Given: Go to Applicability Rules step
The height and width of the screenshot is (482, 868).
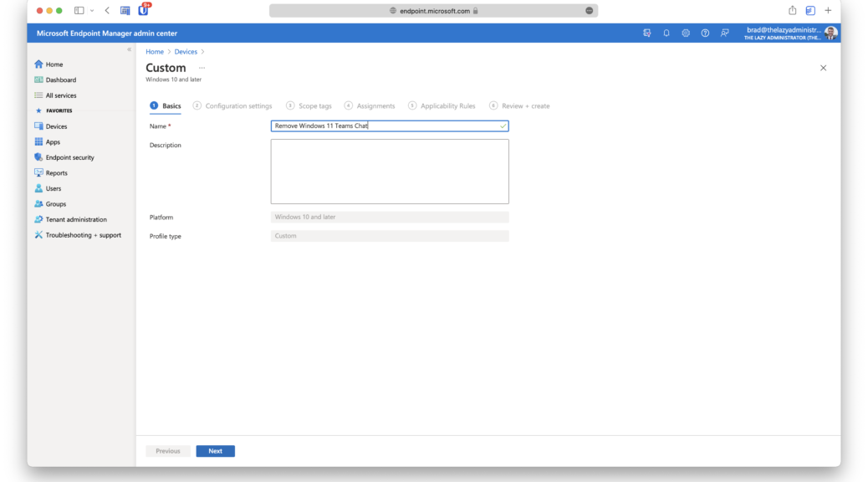Looking at the screenshot, I should (x=442, y=105).
